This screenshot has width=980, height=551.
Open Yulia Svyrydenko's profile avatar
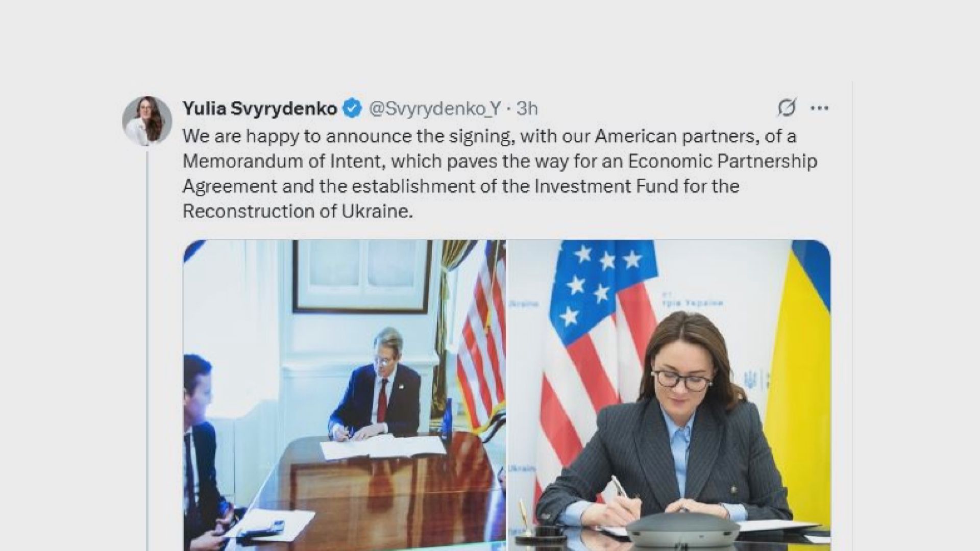147,120
